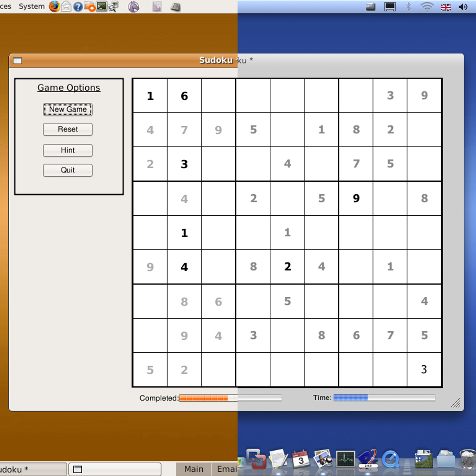Launch Firefox from the top panel
This screenshot has width=476, height=476.
point(54,6)
